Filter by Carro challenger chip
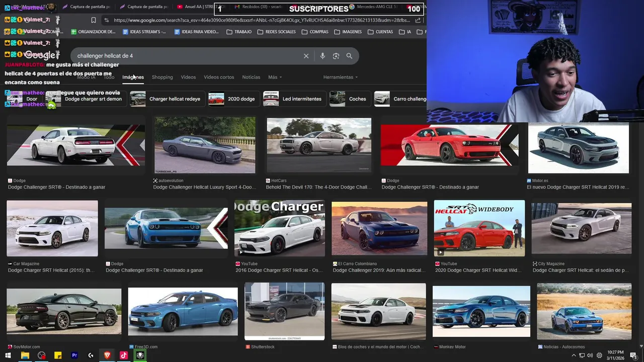 pos(400,99)
